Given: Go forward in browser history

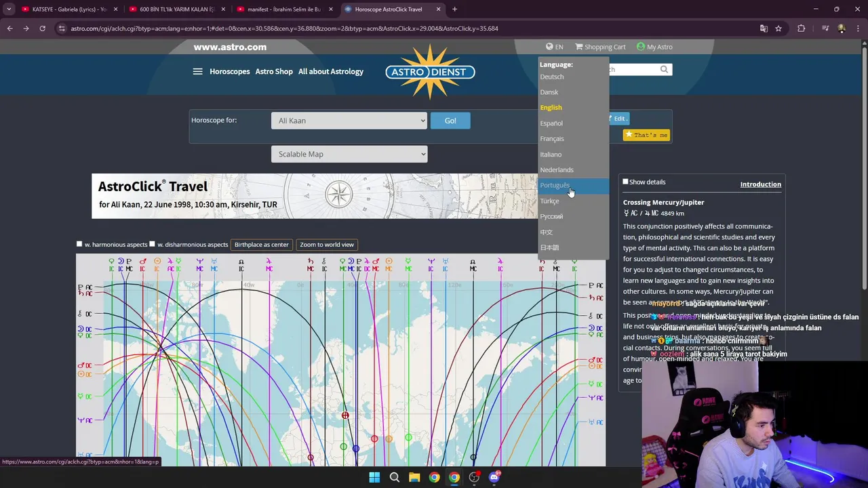Looking at the screenshot, I should click(x=26, y=28).
